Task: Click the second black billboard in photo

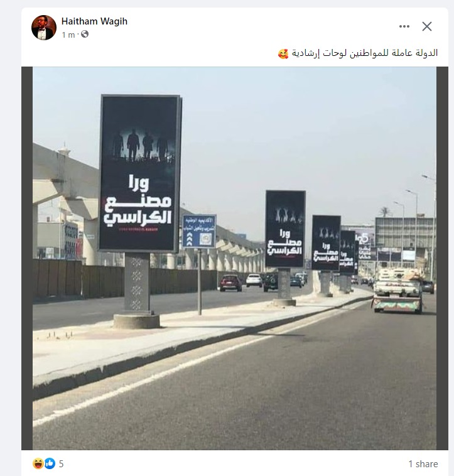Action: pos(285,229)
